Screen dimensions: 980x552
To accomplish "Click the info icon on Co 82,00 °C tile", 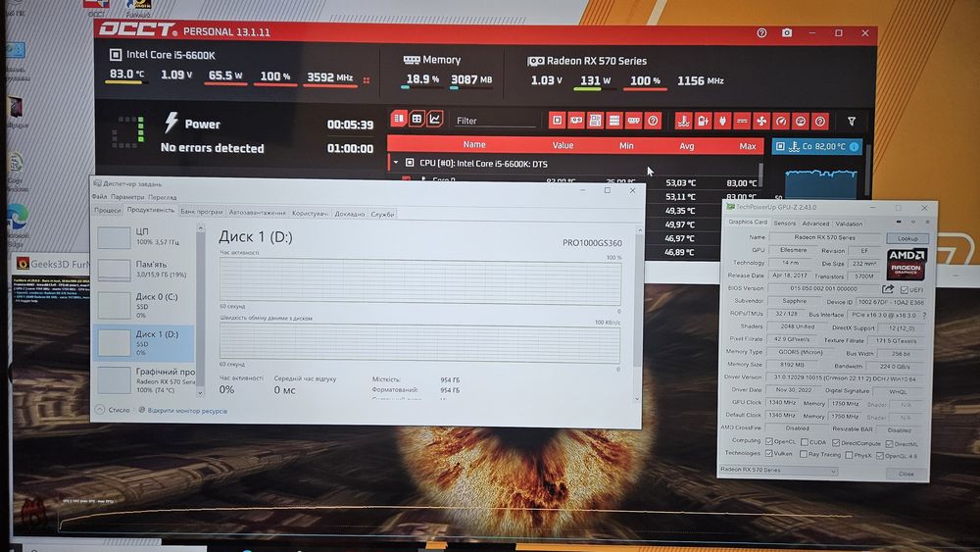I will coord(854,146).
